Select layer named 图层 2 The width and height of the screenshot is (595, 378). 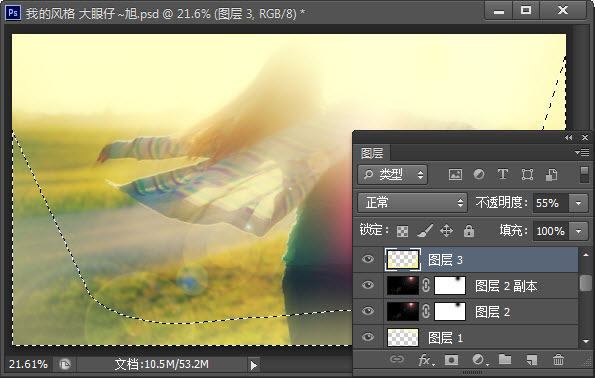coord(492,312)
